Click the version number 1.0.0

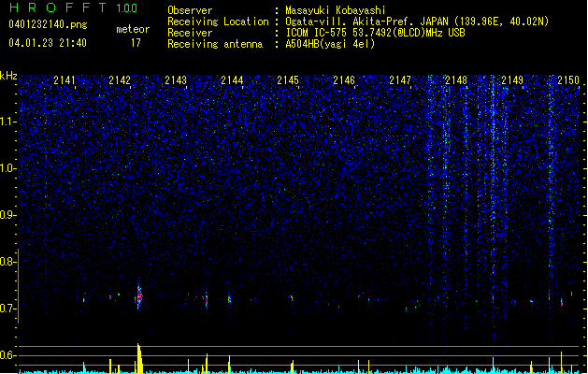pos(127,8)
